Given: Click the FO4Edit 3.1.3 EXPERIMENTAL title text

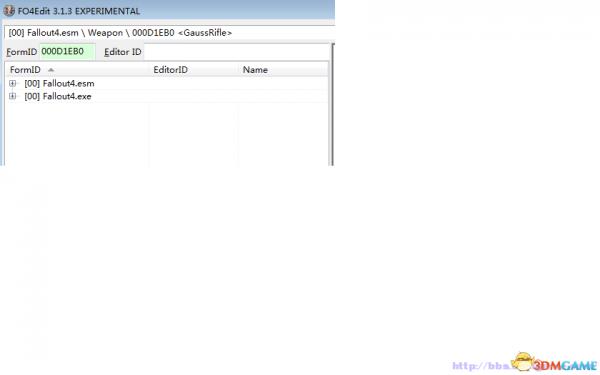Looking at the screenshot, I should (79, 11).
